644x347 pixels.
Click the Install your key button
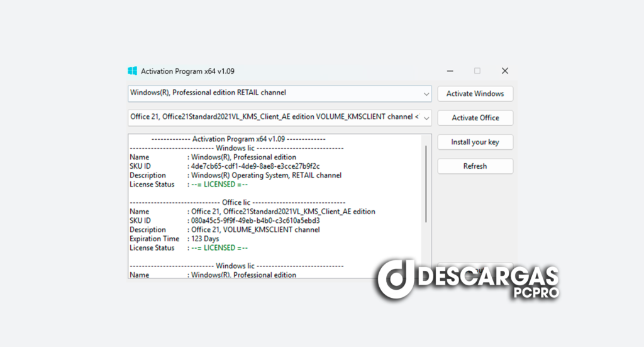tap(475, 142)
